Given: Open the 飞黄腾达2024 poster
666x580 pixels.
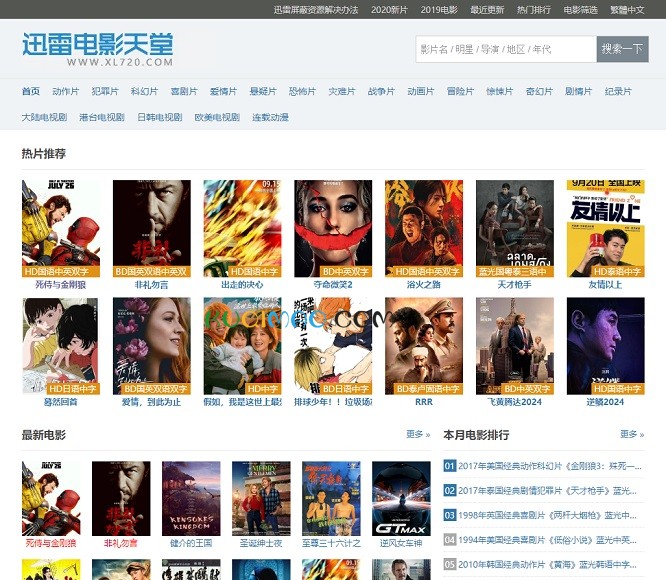Looking at the screenshot, I should coord(515,346).
